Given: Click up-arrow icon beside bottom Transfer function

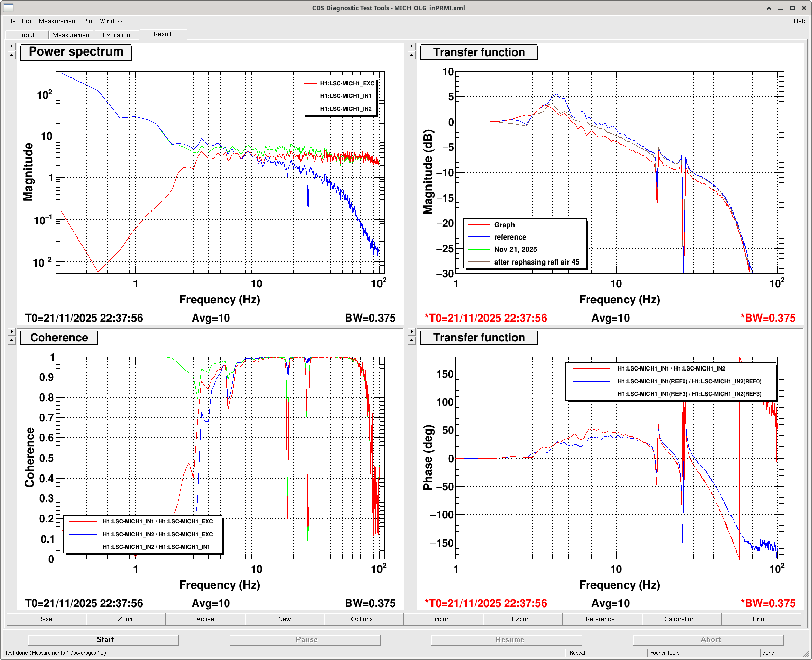Looking at the screenshot, I should click(412, 340).
